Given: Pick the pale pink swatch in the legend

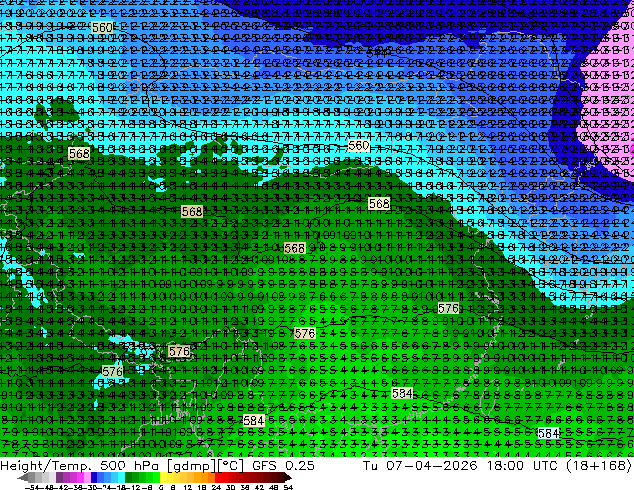Looking at the screenshot, I should point(87,477).
